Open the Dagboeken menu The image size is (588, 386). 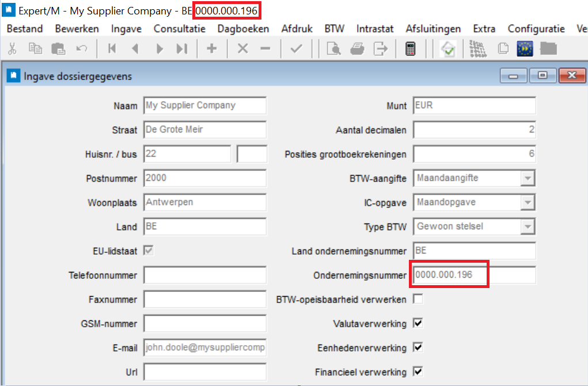(243, 29)
